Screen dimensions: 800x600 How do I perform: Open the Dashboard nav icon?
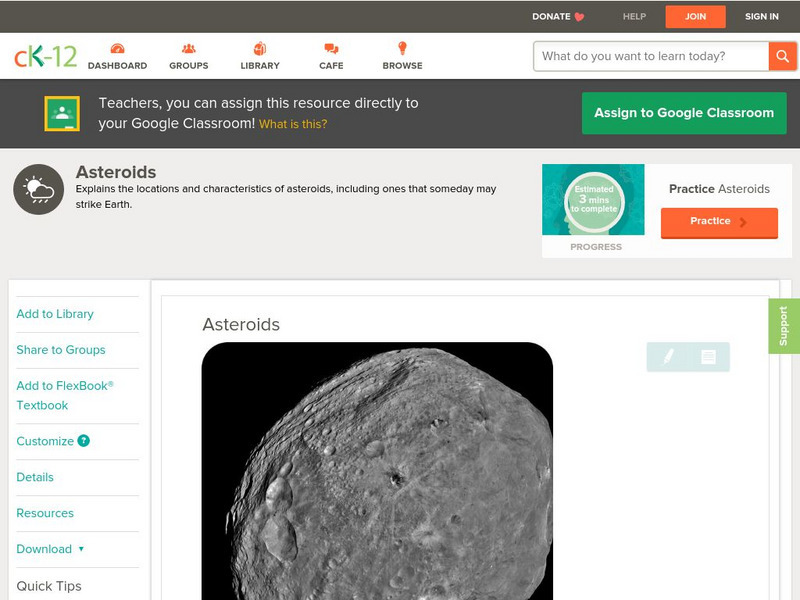coord(117,50)
